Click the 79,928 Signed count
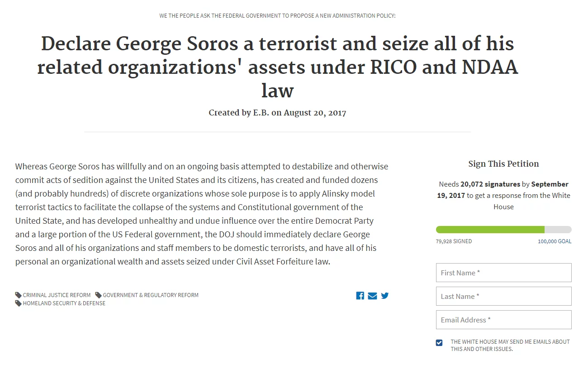 coord(454,241)
